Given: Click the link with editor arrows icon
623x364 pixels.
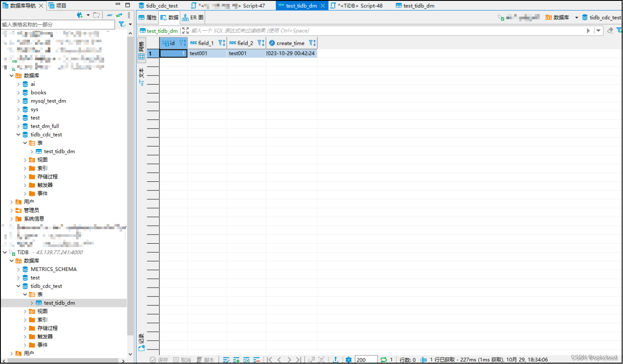Looking at the screenshot, I should (119, 15).
